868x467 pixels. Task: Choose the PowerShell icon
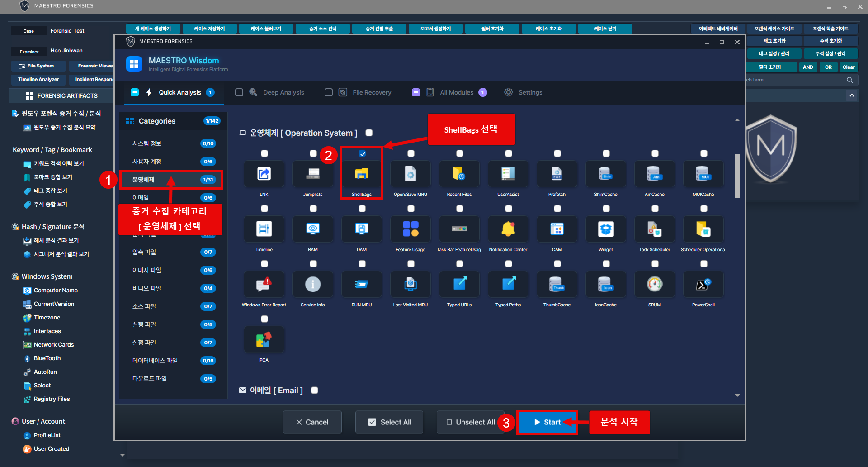pyautogui.click(x=703, y=284)
